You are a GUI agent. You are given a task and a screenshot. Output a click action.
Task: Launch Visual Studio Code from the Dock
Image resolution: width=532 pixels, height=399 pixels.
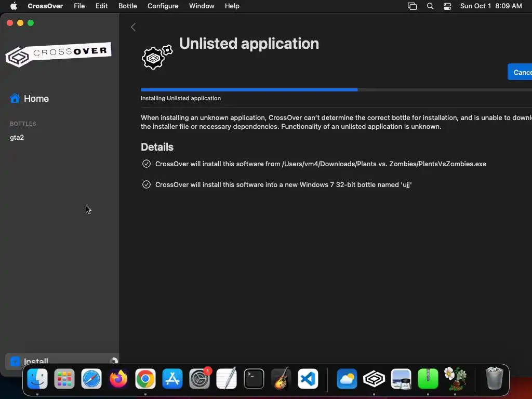(308, 378)
